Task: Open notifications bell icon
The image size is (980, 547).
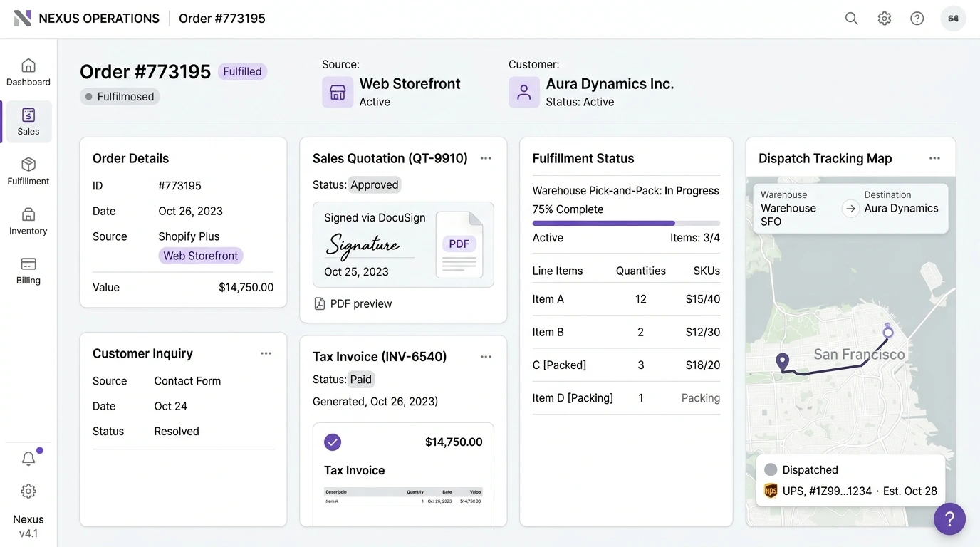Action: (x=28, y=459)
